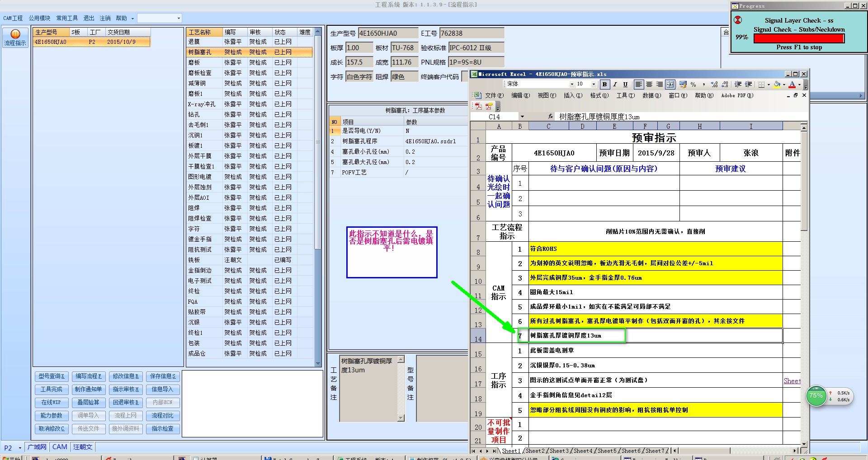868x460 pixels.
Task: Open the 格式(O) menu in Excel
Action: [599, 95]
